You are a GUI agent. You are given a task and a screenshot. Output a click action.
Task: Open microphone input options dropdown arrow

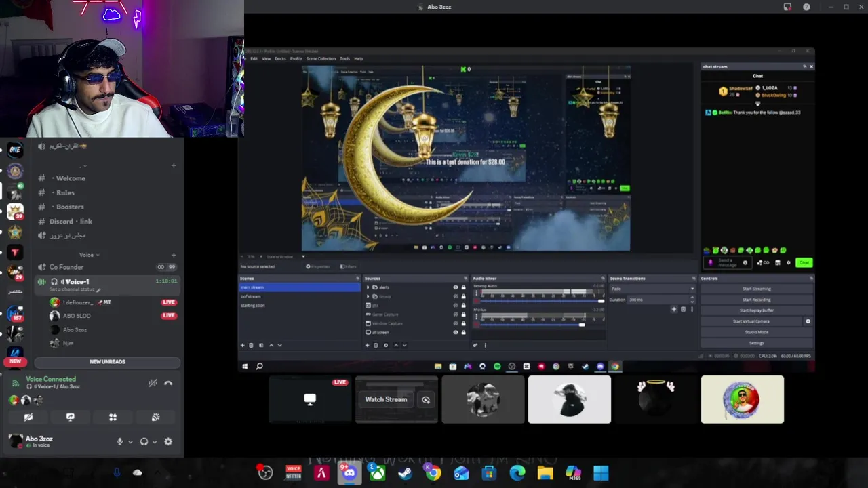(x=130, y=442)
